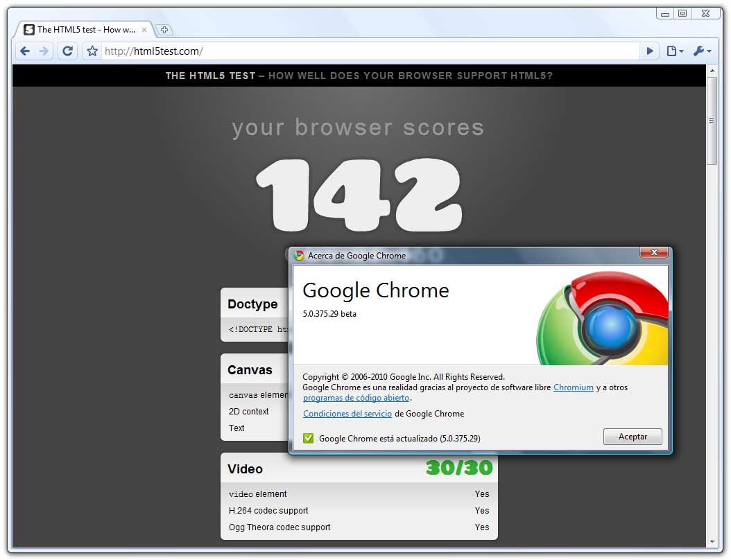Open the Condiciones del servicio link

(x=347, y=414)
